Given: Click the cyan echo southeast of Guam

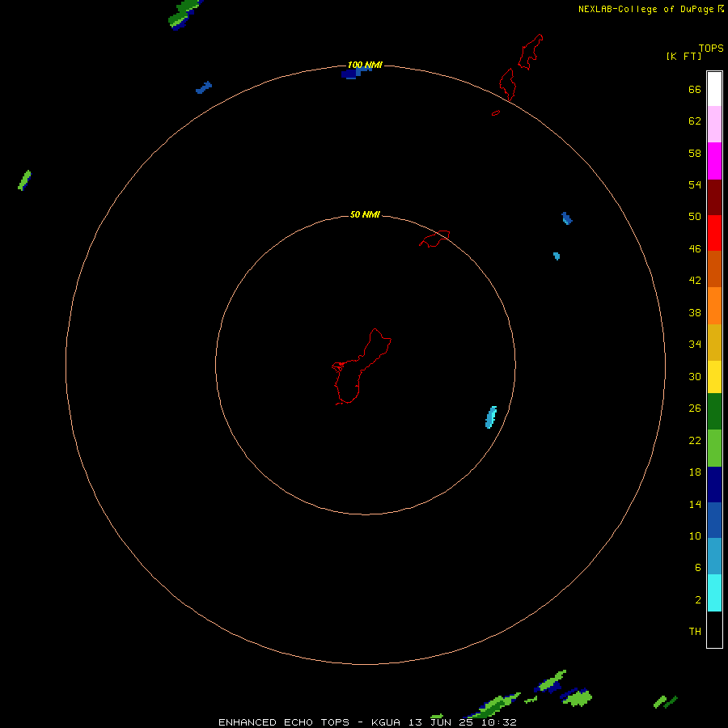Looking at the screenshot, I should [491, 417].
